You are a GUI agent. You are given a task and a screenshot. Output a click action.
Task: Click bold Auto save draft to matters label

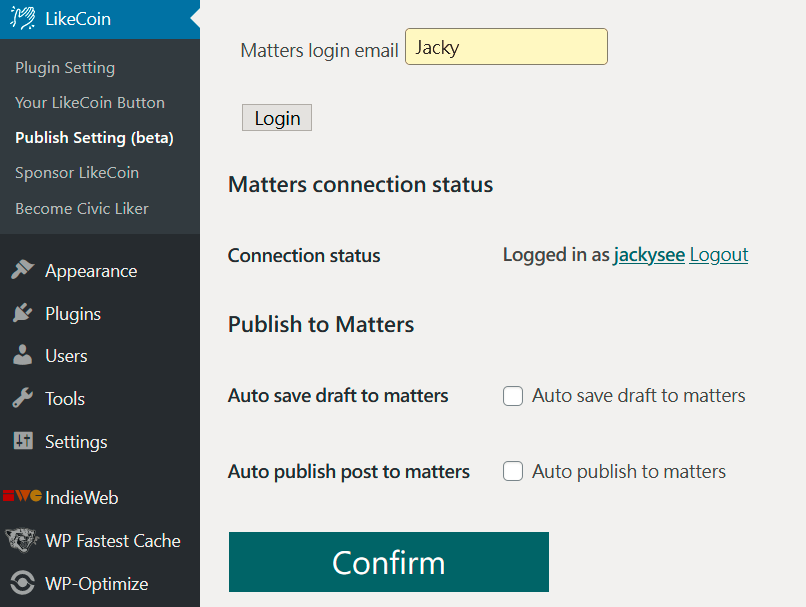click(x=338, y=396)
